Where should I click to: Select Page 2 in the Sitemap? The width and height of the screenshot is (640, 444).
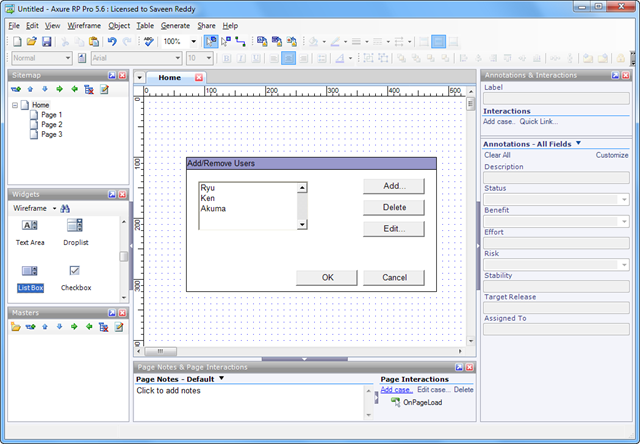pyautogui.click(x=51, y=124)
